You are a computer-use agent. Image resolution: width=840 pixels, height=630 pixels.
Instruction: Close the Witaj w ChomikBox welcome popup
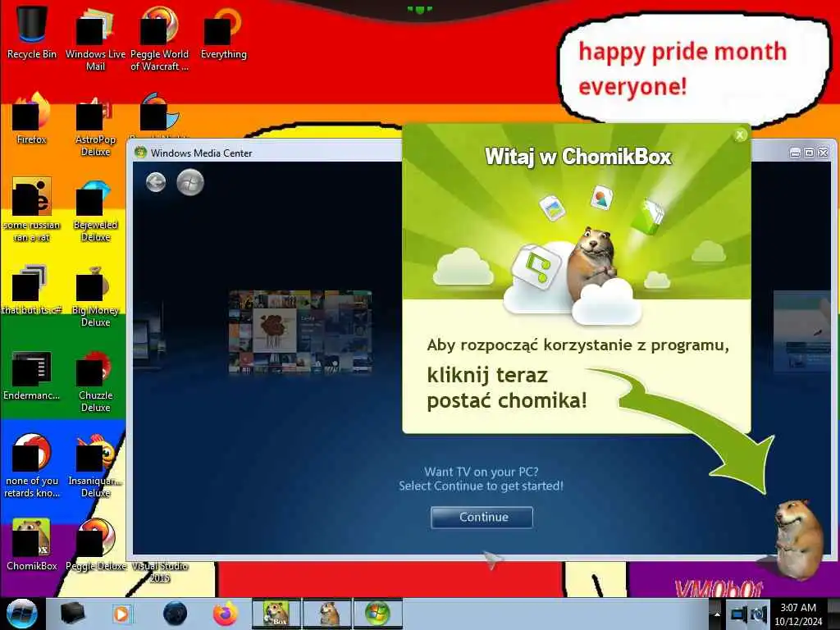[x=740, y=135]
